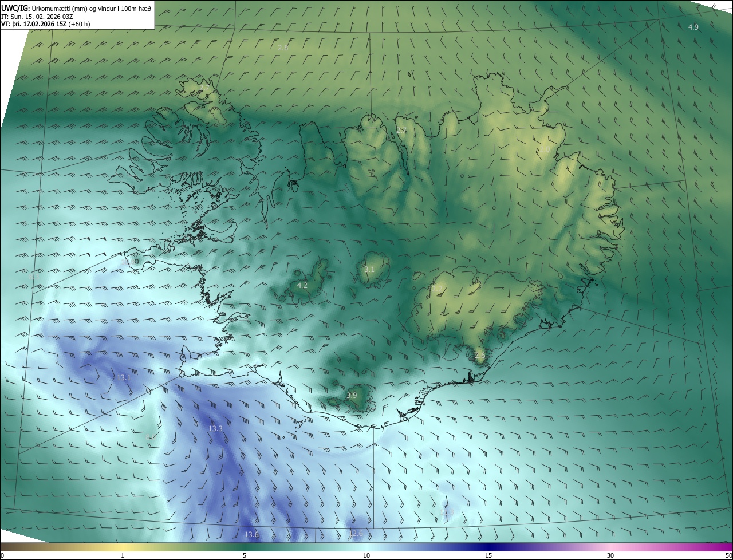Screen dimensions: 733x560
Task: Click the "5" tick on the color scale
Action: [x=245, y=555]
